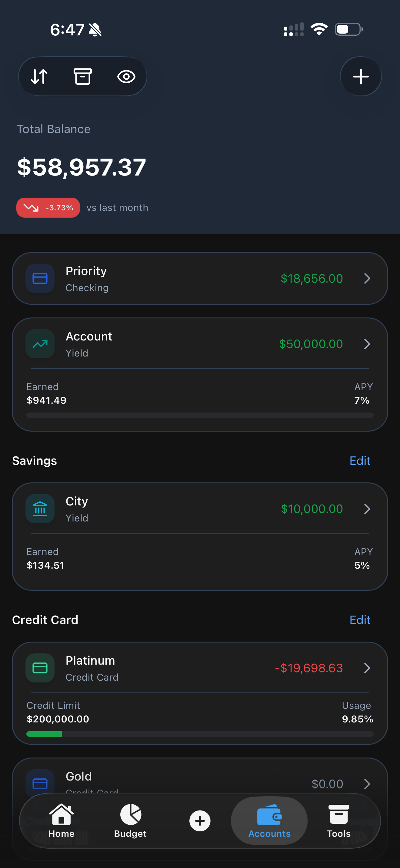Tap the Priority checking card icon
Viewport: 400px width, 868px height.
click(x=40, y=278)
